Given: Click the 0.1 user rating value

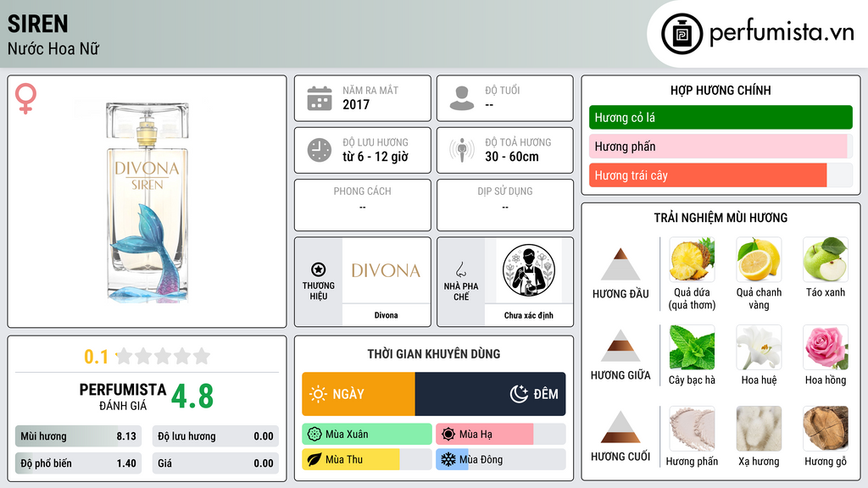Looking at the screenshot, I should 97,357.
